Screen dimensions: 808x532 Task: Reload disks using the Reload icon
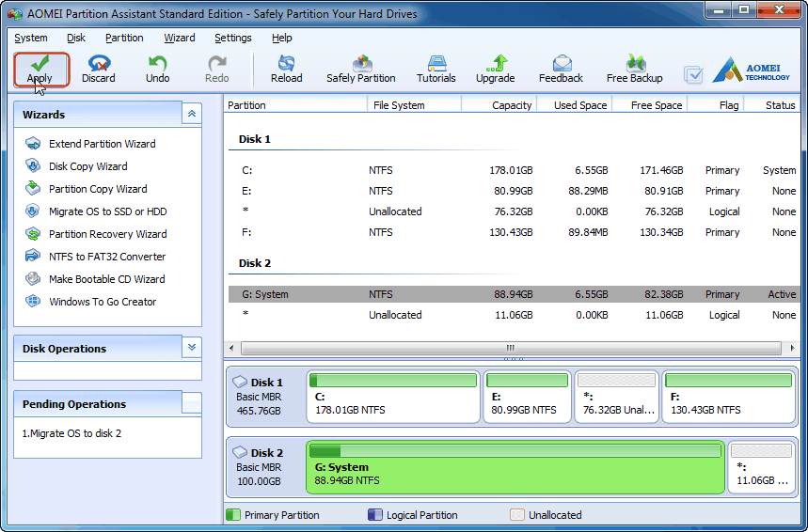point(286,69)
